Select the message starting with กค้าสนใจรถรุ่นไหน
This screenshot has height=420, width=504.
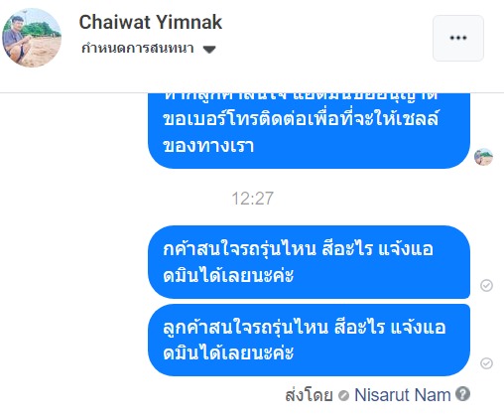(309, 262)
